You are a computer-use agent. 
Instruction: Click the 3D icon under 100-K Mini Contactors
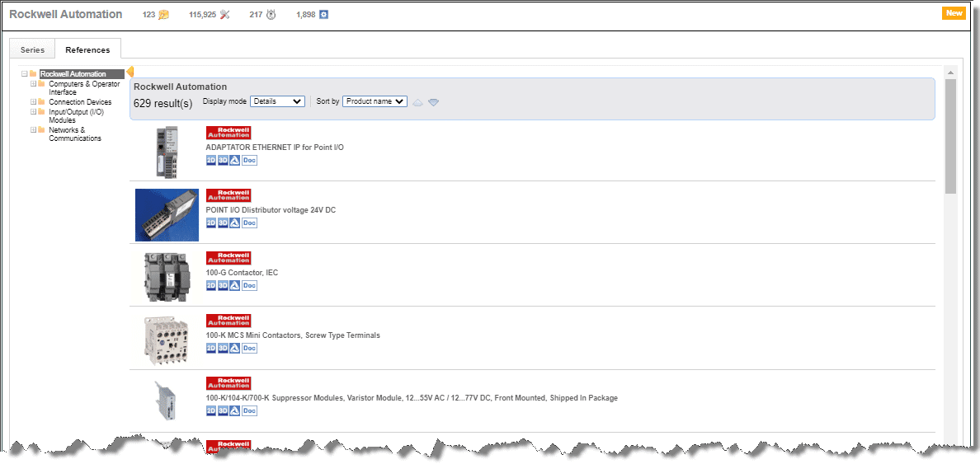223,348
